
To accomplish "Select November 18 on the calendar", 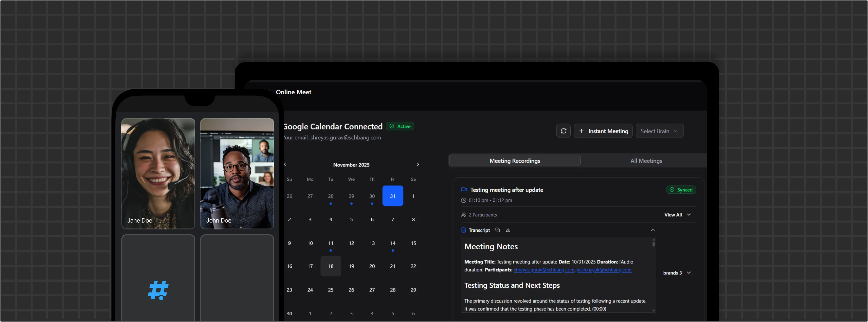I will coord(330,266).
